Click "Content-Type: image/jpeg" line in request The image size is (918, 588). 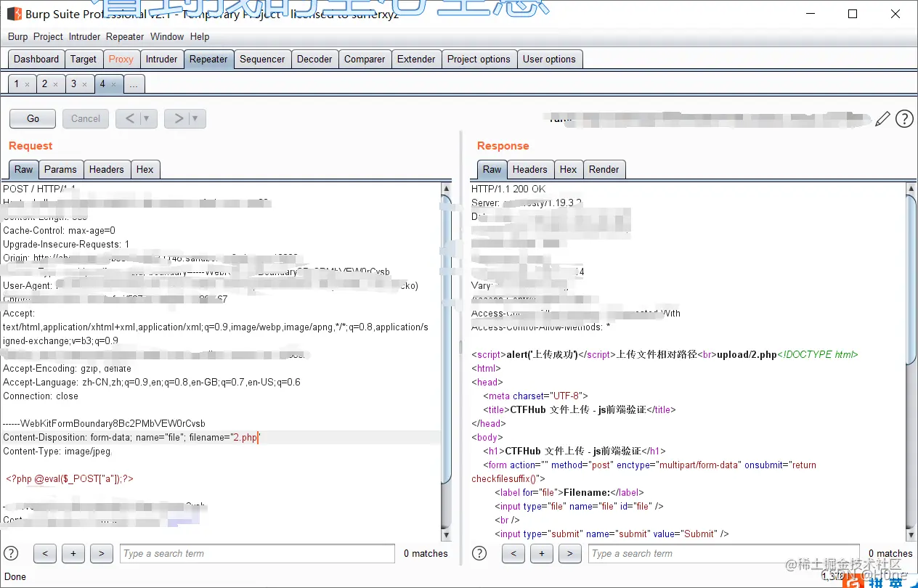(x=57, y=452)
